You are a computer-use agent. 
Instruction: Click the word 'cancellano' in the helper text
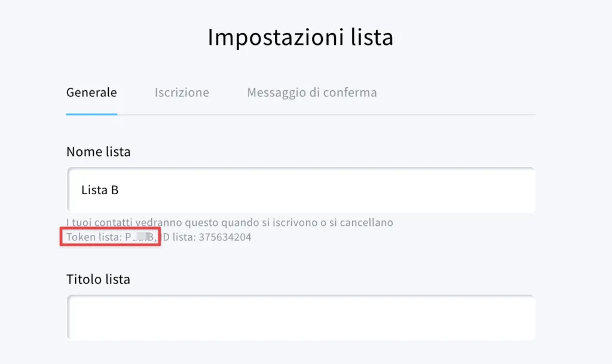(x=366, y=222)
